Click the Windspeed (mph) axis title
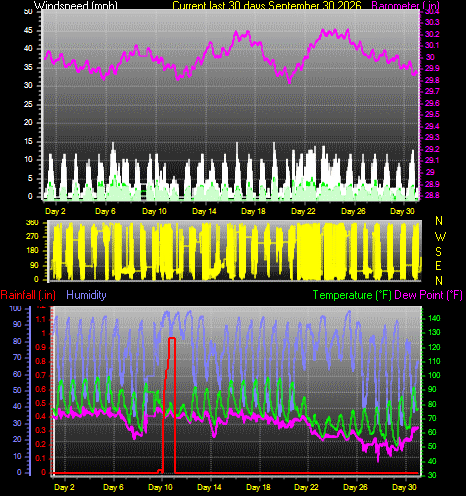466x496 pixels. click(76, 5)
